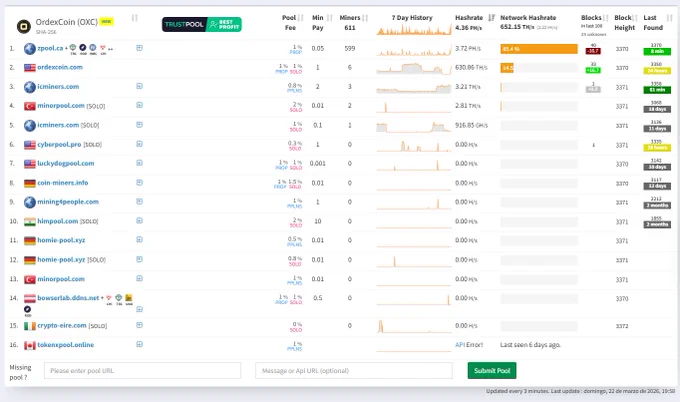Expand details for himpool.com row
Image resolution: width=680 pixels, height=402 pixels.
pos(139,220)
